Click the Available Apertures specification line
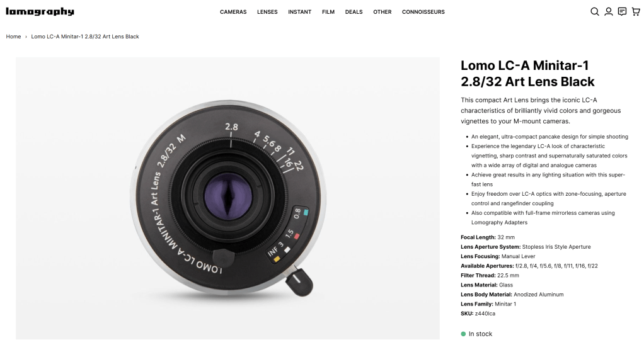This screenshot has height=340, width=644. tap(529, 266)
